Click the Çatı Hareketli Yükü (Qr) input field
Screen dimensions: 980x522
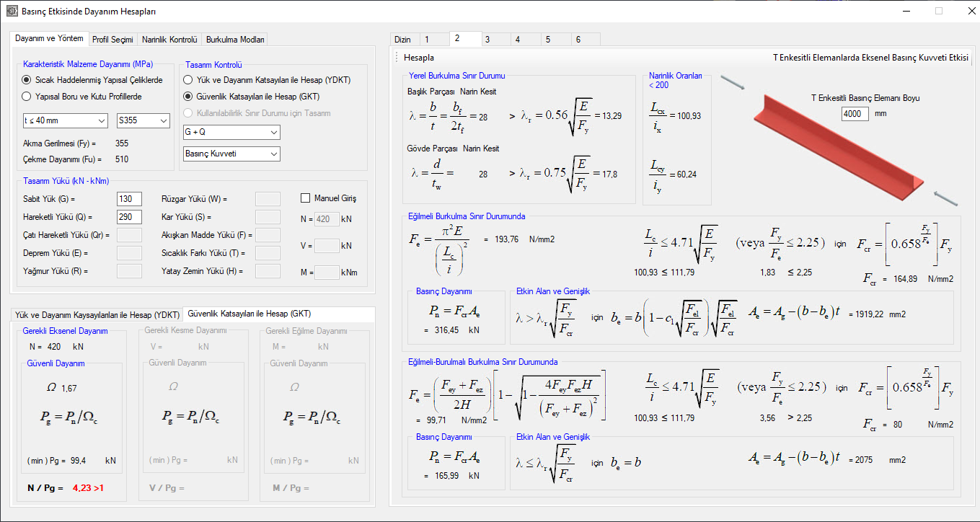pos(129,234)
